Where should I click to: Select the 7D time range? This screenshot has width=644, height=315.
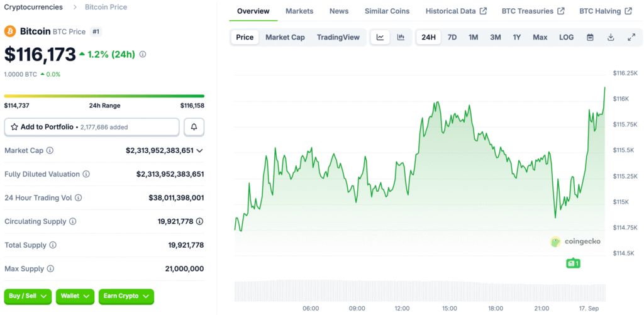452,37
